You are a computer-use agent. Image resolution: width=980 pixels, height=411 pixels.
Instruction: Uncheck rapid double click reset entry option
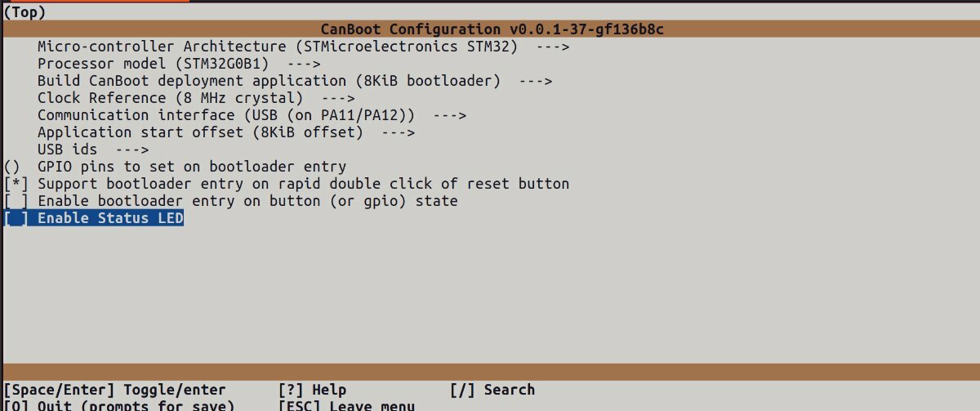coord(16,184)
